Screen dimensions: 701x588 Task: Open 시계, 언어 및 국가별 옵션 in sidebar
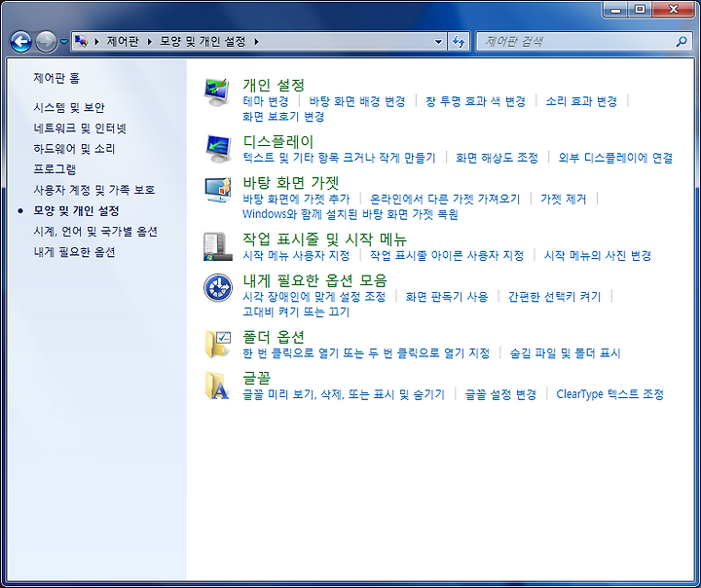point(95,231)
